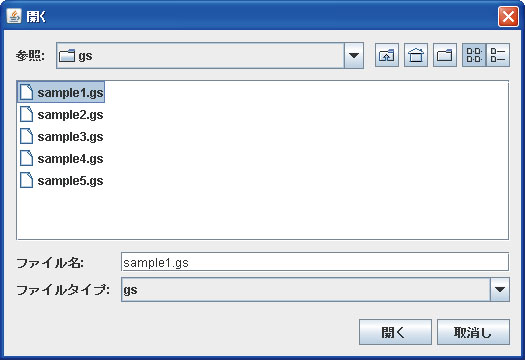Image resolution: width=525 pixels, height=361 pixels.
Task: Open the gs folder combo box
Action: coord(210,56)
